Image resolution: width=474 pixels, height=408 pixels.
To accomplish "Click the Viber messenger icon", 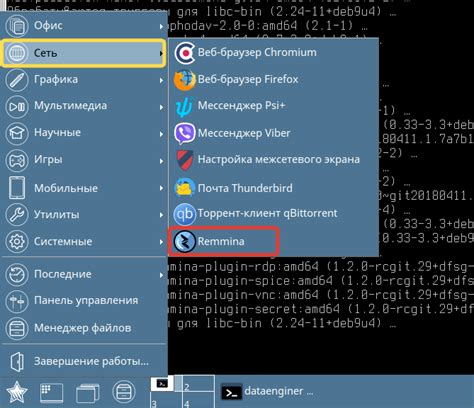I will tap(184, 133).
